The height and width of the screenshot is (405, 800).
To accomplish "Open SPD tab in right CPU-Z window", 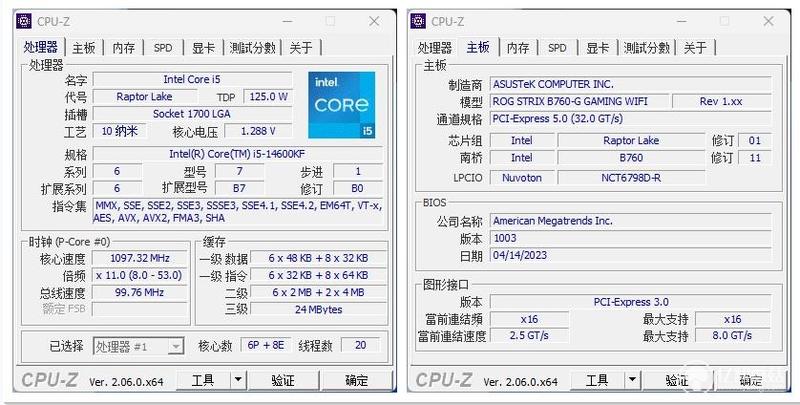I will (x=557, y=48).
